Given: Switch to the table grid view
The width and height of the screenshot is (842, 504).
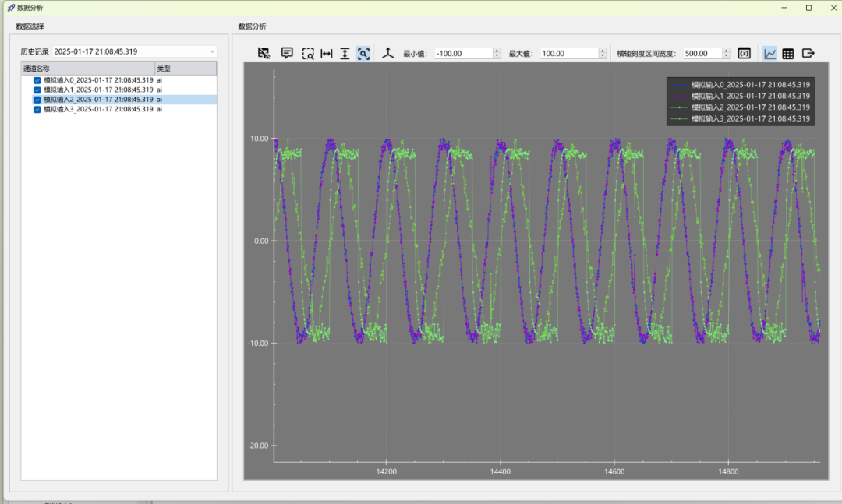Looking at the screenshot, I should pos(787,53).
